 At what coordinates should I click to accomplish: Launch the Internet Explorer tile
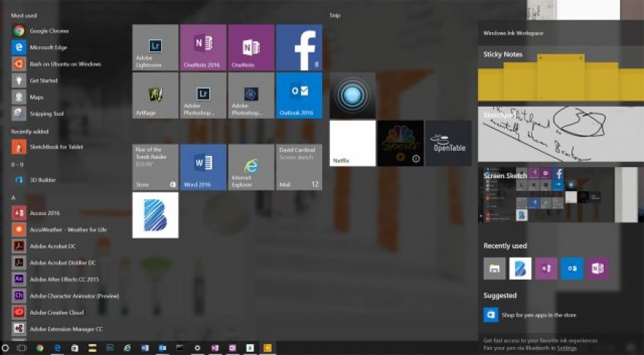tap(251, 167)
